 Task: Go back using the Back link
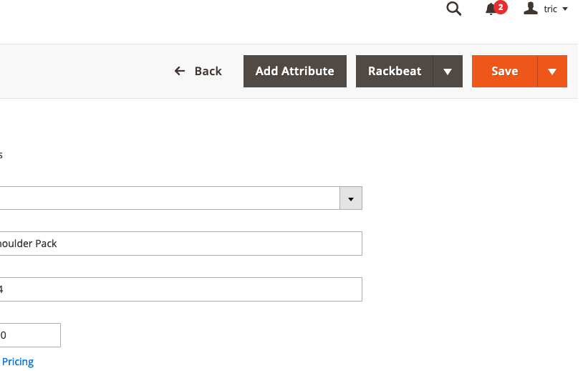click(208, 71)
